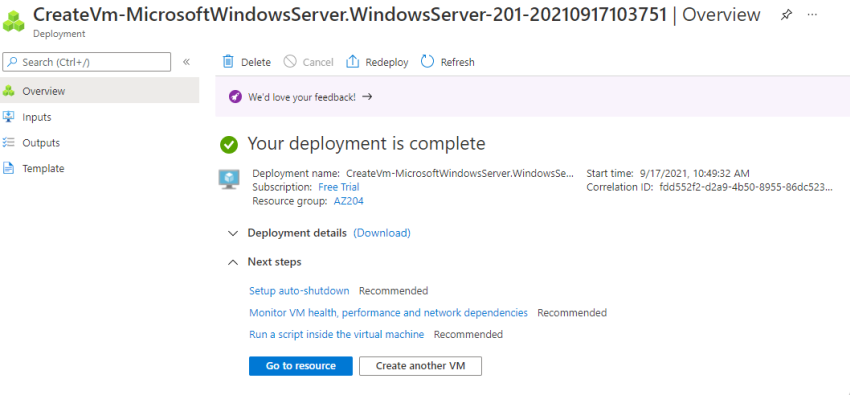Image resolution: width=850 pixels, height=395 pixels.
Task: Open the AZ204 resource group link
Action: coord(349,201)
